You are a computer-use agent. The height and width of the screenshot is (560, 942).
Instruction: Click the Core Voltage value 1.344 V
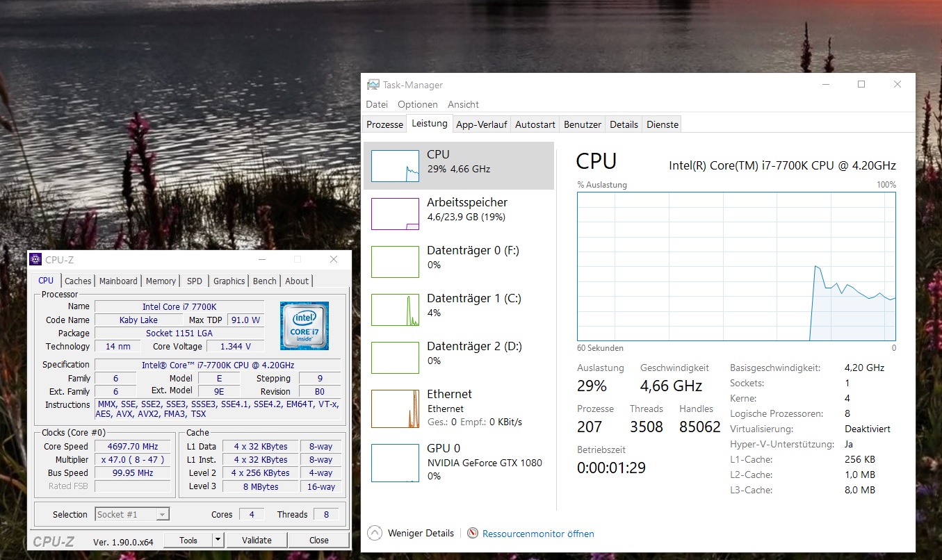click(236, 346)
